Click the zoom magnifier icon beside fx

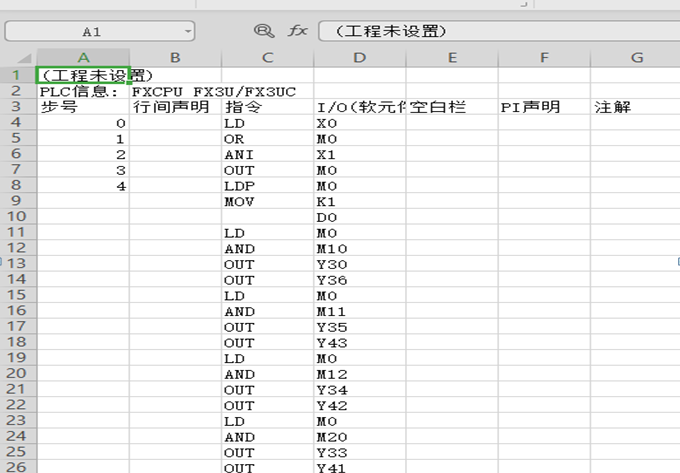(264, 31)
